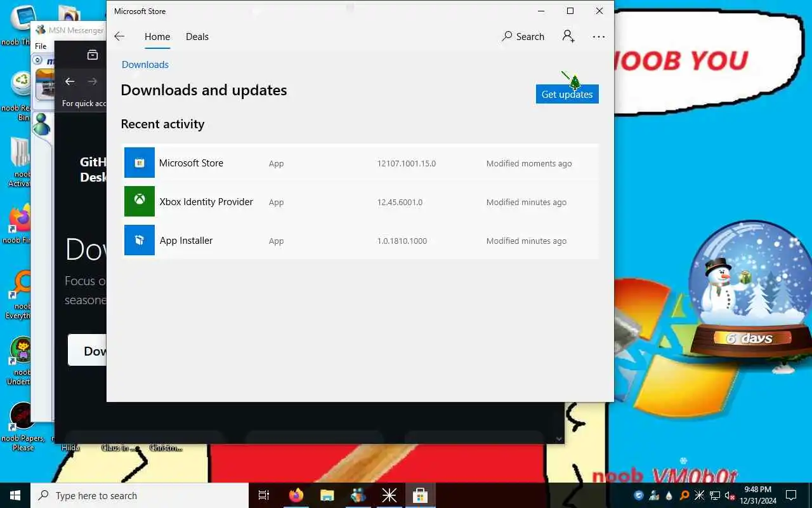Click the browser back arrow behind Store
The image size is (812, 508).
tap(70, 81)
